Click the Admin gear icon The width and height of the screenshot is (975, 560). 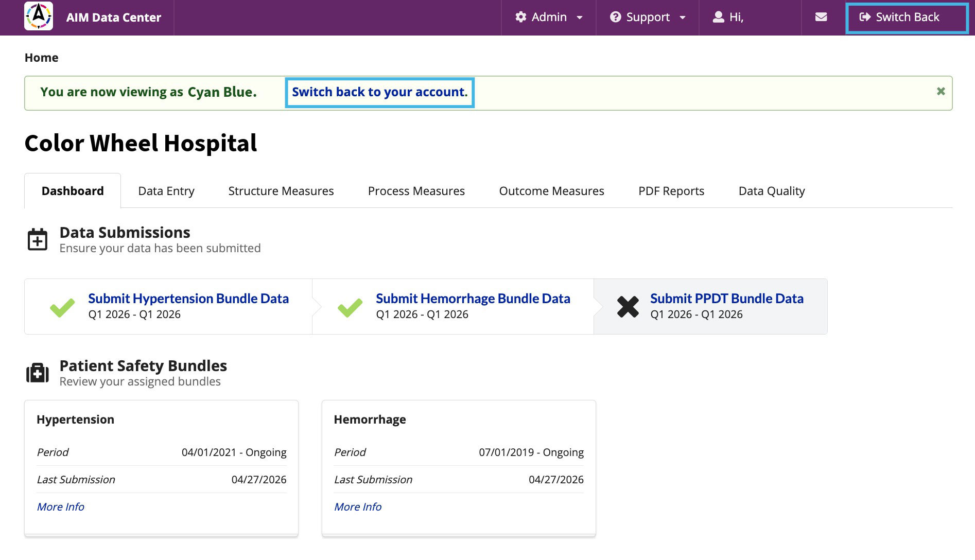point(521,17)
